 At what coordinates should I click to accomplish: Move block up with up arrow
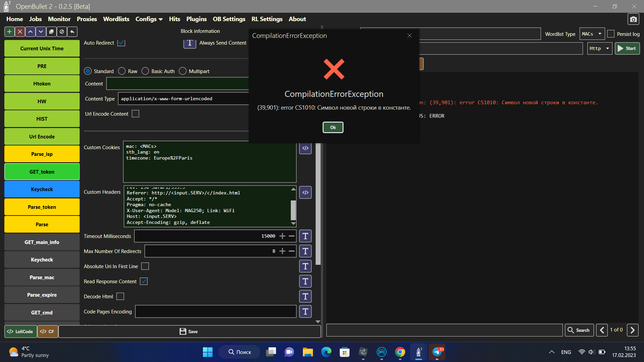pos(30,32)
